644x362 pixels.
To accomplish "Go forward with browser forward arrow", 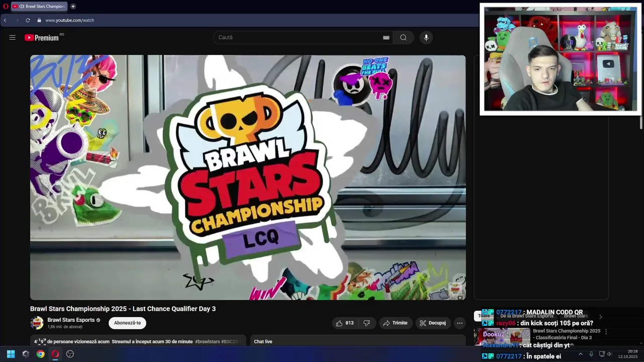I will [17, 20].
